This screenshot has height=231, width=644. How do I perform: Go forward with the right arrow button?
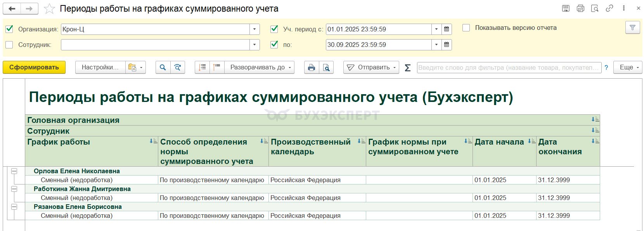29,9
